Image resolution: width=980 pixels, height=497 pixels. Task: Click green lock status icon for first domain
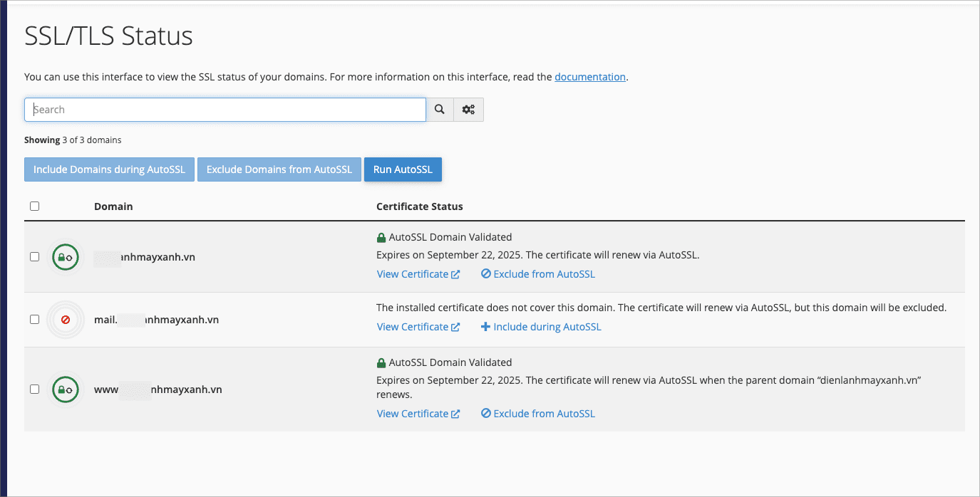click(x=66, y=257)
